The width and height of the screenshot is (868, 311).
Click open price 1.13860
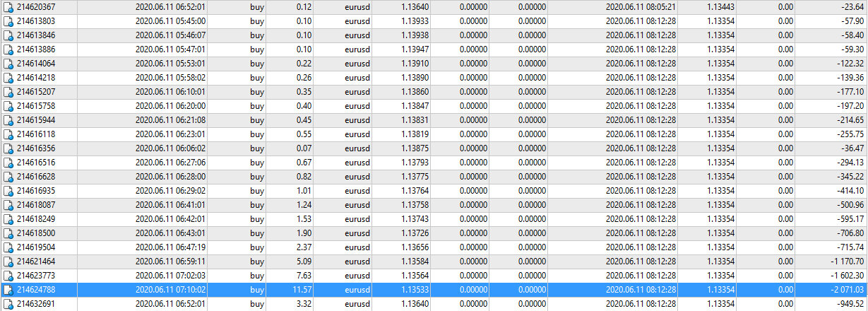tap(413, 92)
